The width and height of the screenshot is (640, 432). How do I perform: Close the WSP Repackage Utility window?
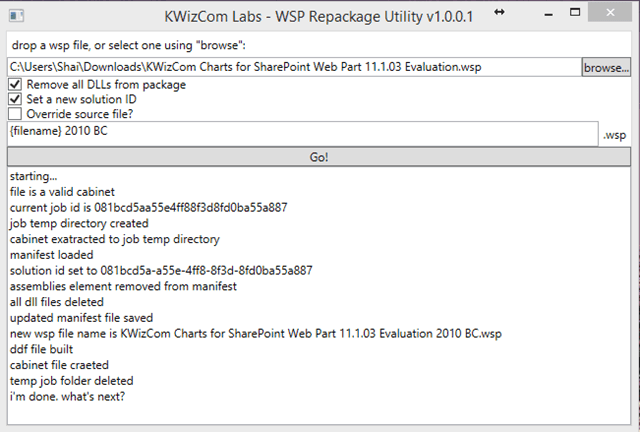[610, 13]
